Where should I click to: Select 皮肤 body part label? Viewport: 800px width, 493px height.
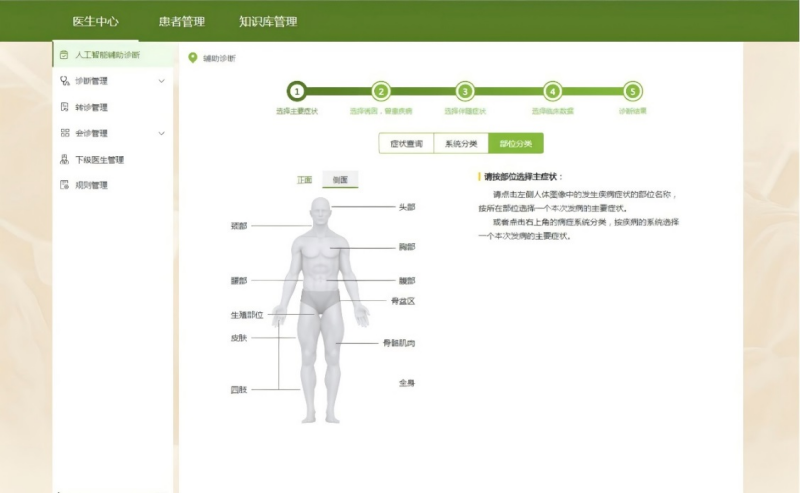[239, 338]
